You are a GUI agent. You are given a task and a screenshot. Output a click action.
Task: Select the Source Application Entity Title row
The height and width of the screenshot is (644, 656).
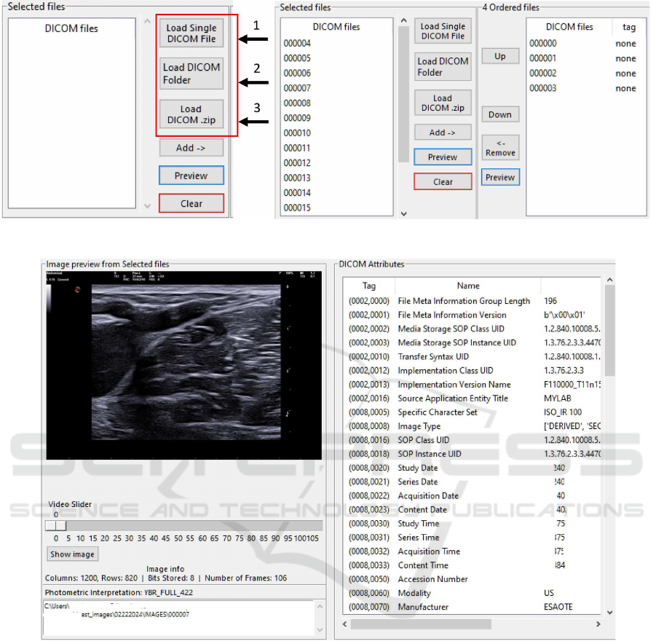click(472, 398)
